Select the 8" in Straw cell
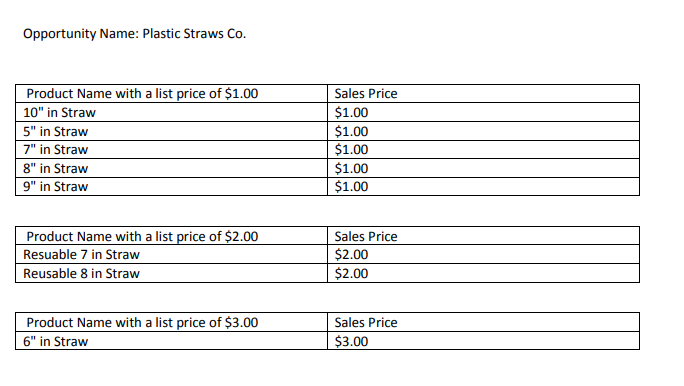684x386 pixels. [x=171, y=168]
